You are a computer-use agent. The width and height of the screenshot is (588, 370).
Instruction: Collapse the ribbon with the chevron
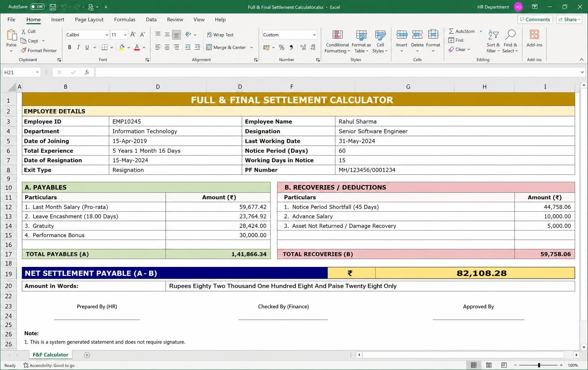click(x=581, y=59)
